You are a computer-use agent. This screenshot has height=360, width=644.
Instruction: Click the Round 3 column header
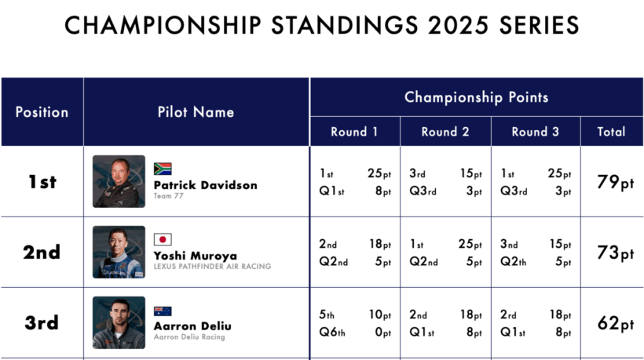tap(536, 132)
